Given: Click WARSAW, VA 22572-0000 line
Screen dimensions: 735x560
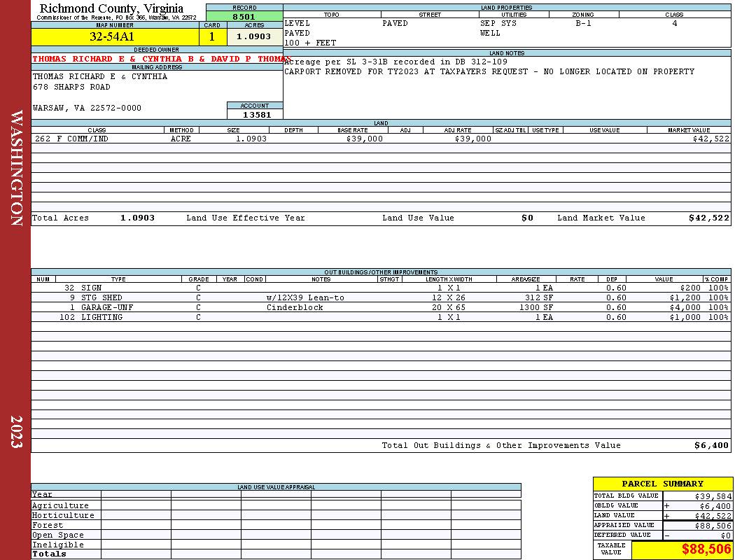Looking at the screenshot, I should [87, 108].
